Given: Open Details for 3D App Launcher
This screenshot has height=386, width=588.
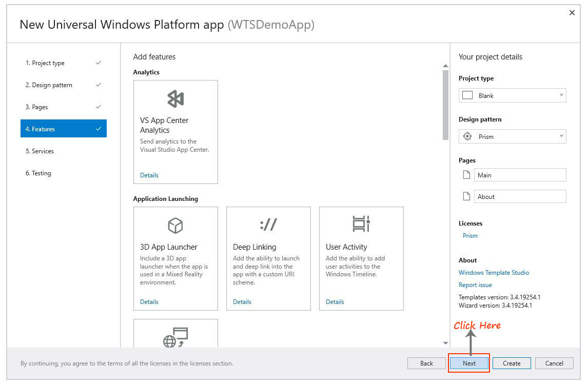Looking at the screenshot, I should (x=149, y=302).
